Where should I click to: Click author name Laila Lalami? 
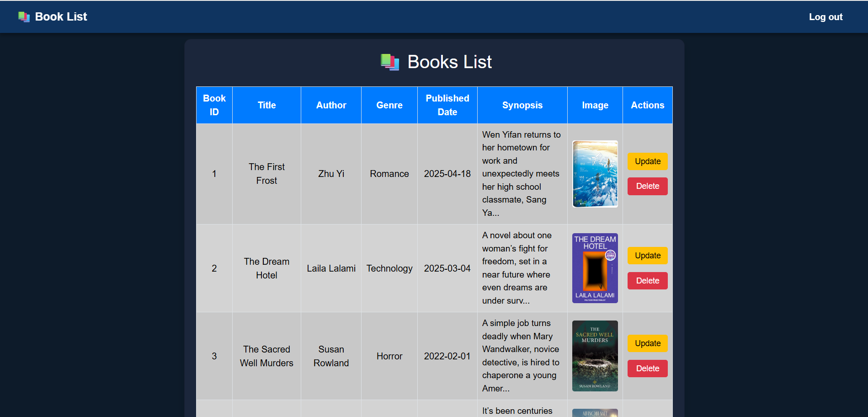(331, 268)
